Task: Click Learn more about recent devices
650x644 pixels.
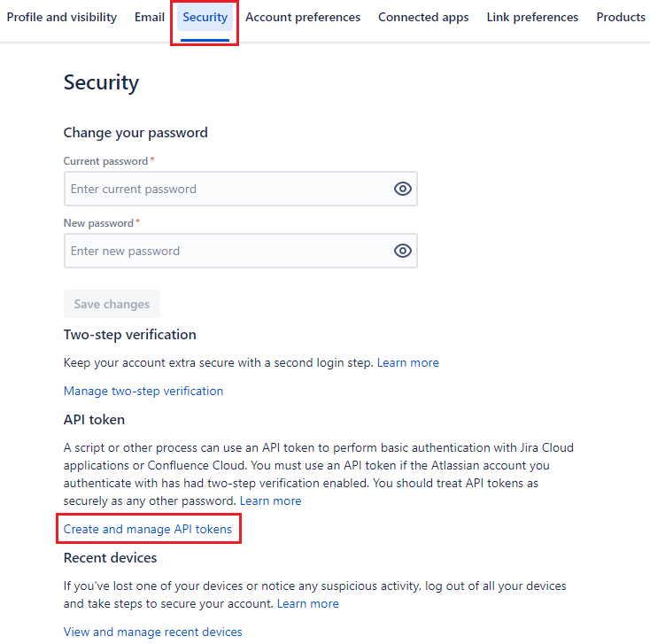Action: click(308, 603)
